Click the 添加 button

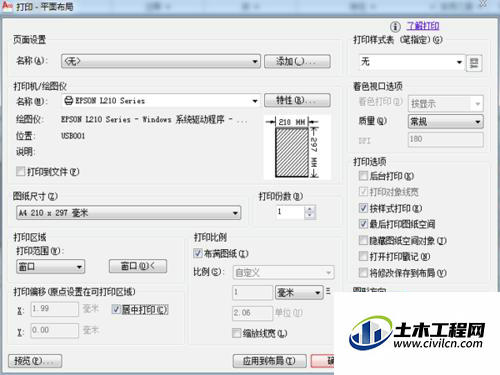(x=297, y=61)
